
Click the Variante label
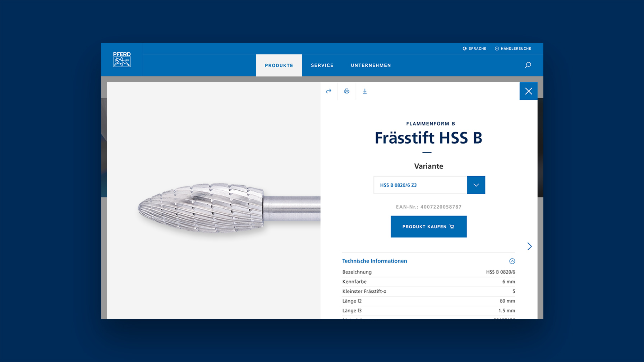[x=429, y=166]
